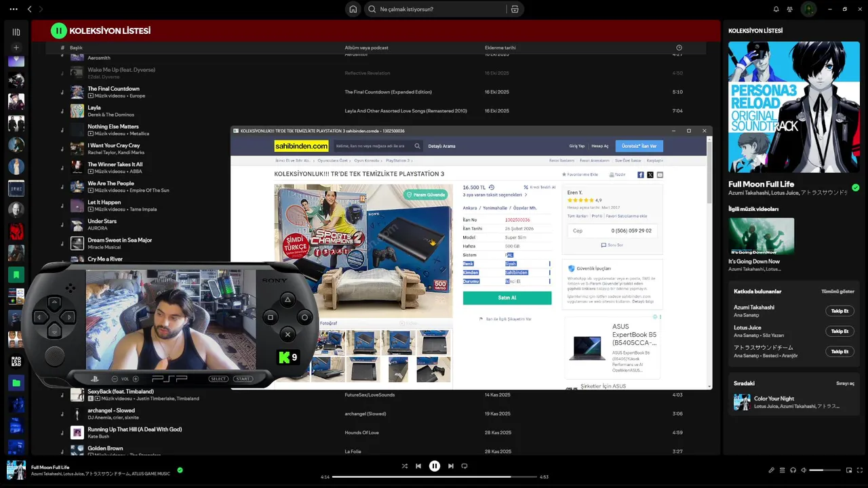868x488 pixels.
Task: Open Karşılaştır tab
Action: [654, 161]
